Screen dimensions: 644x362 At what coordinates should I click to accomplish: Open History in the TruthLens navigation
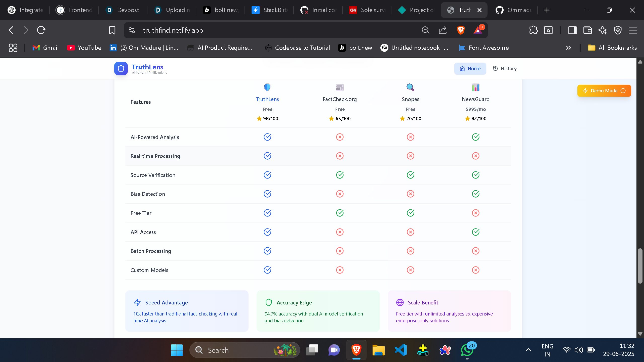click(x=504, y=68)
